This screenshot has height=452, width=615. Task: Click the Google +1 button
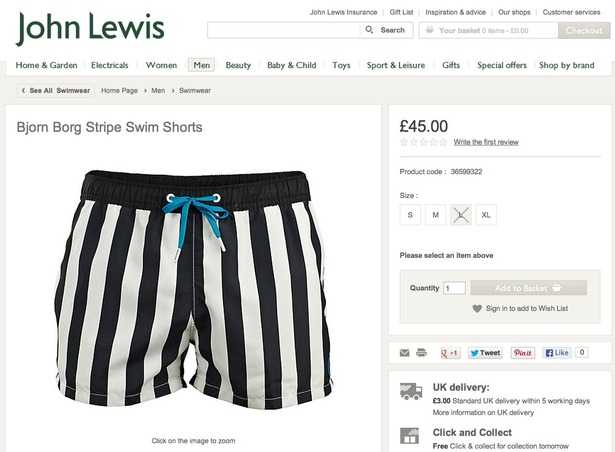450,353
